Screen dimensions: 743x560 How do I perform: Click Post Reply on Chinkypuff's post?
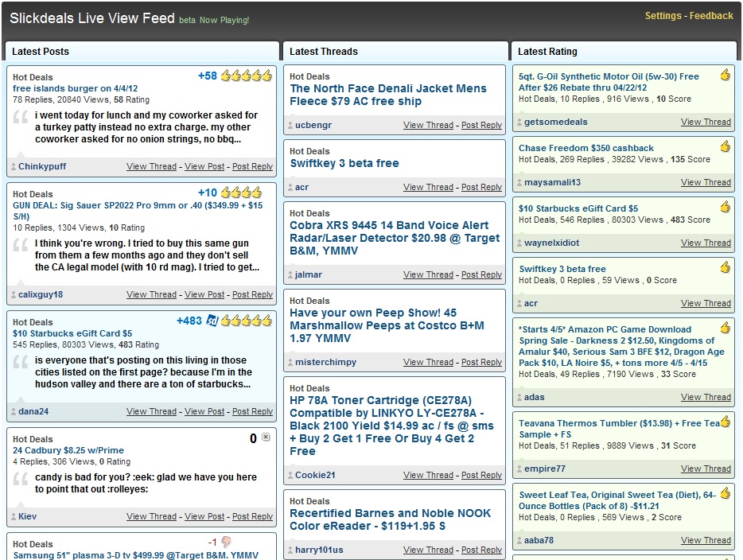tap(252, 166)
